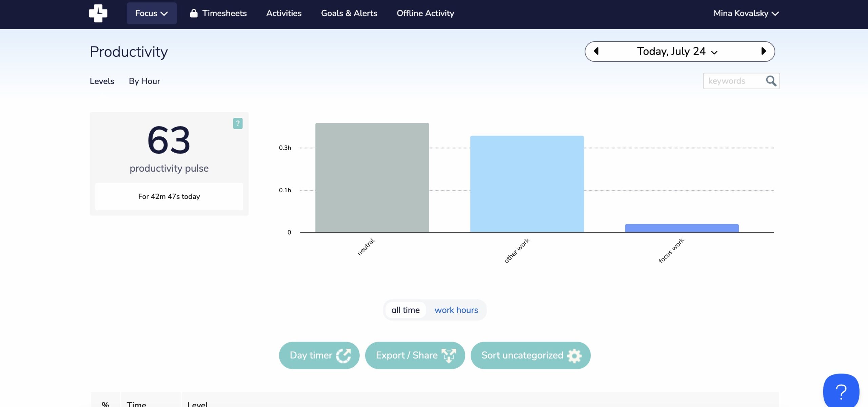868x407 pixels.
Task: Click the Timesheets lock icon
Action: [194, 13]
